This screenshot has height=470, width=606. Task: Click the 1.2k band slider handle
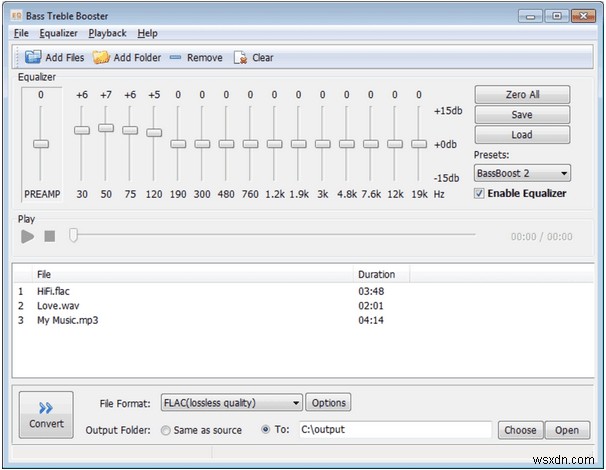[274, 144]
